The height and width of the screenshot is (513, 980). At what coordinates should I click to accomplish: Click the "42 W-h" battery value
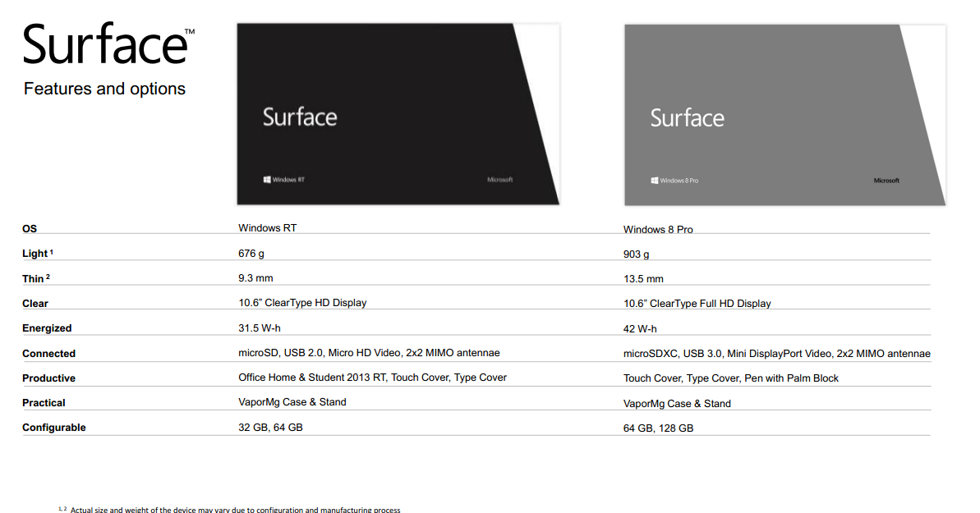(640, 328)
